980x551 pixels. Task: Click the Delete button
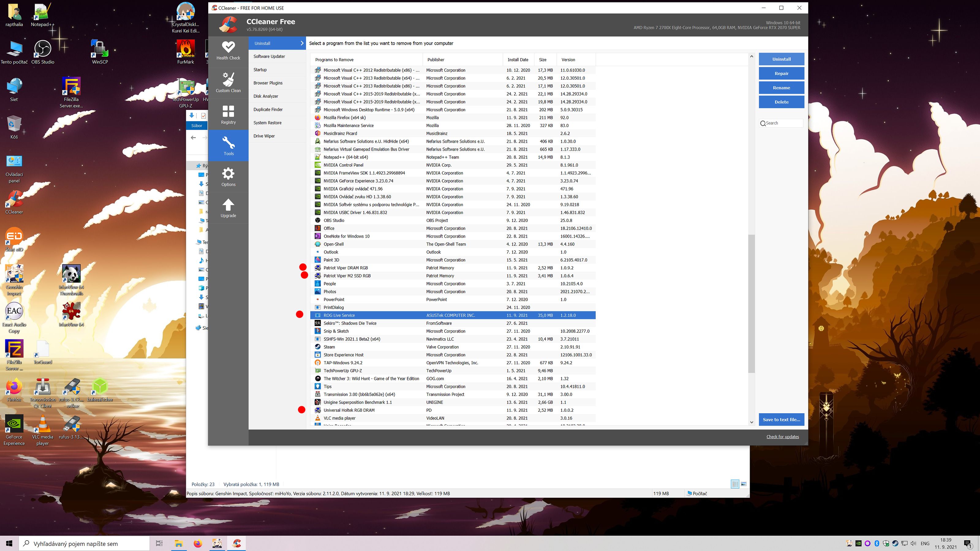point(782,102)
